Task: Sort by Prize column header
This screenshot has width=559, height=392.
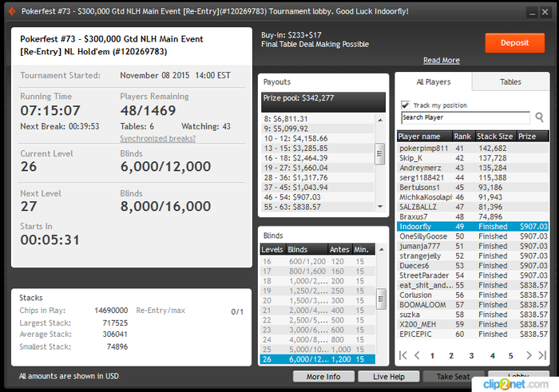Action: click(533, 137)
